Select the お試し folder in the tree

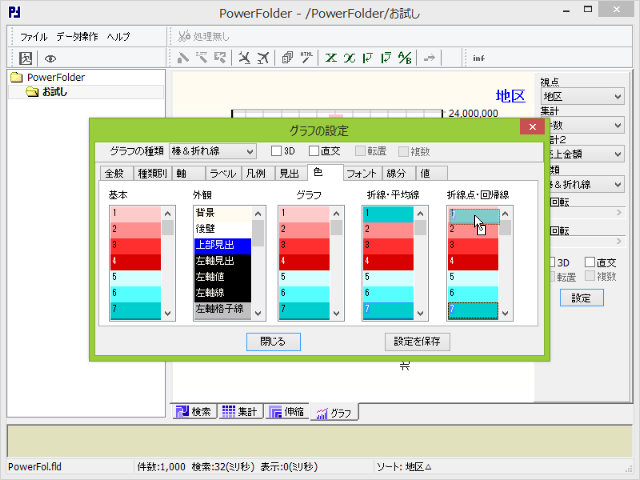click(x=55, y=92)
